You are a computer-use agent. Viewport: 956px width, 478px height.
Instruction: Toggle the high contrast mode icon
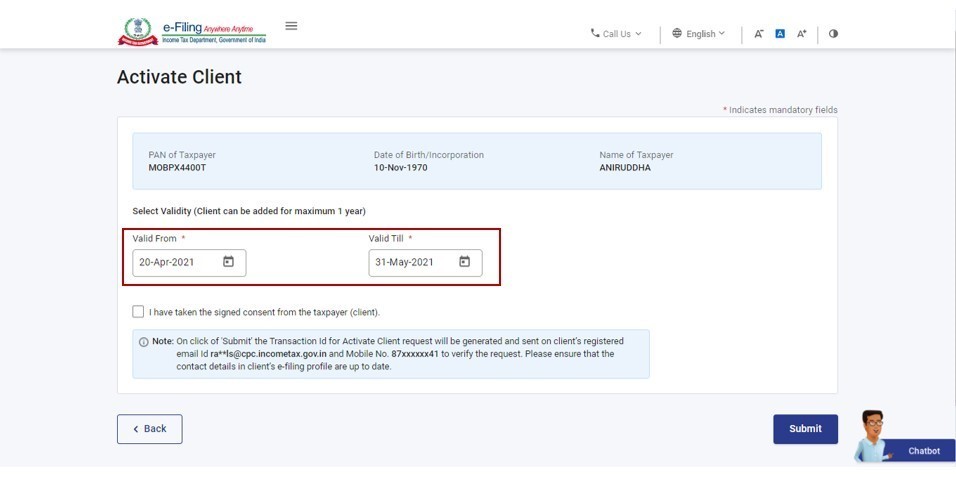click(833, 34)
